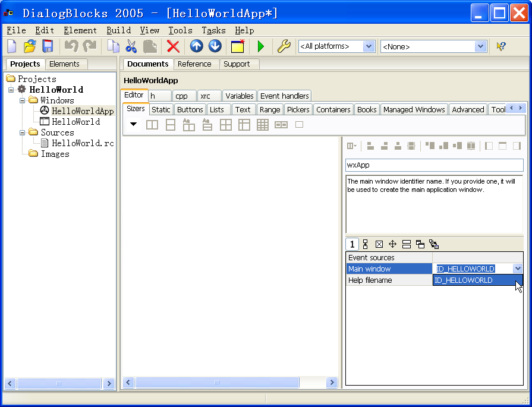
Task: Move the element down with the blue arrow
Action: 215,46
